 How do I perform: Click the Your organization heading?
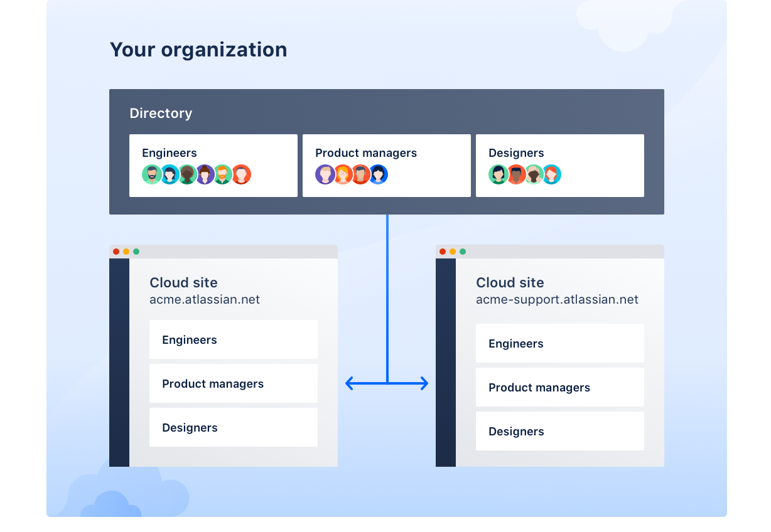(x=198, y=50)
